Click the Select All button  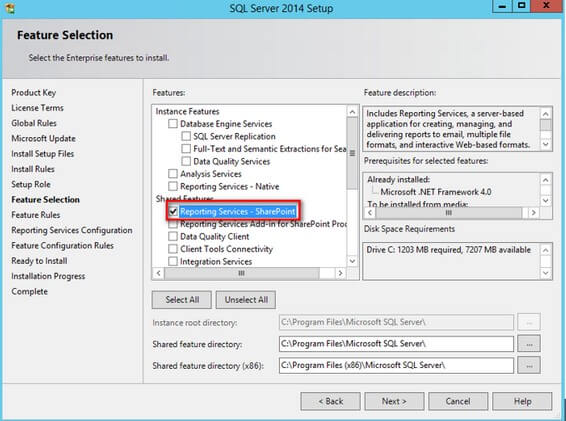click(x=182, y=300)
